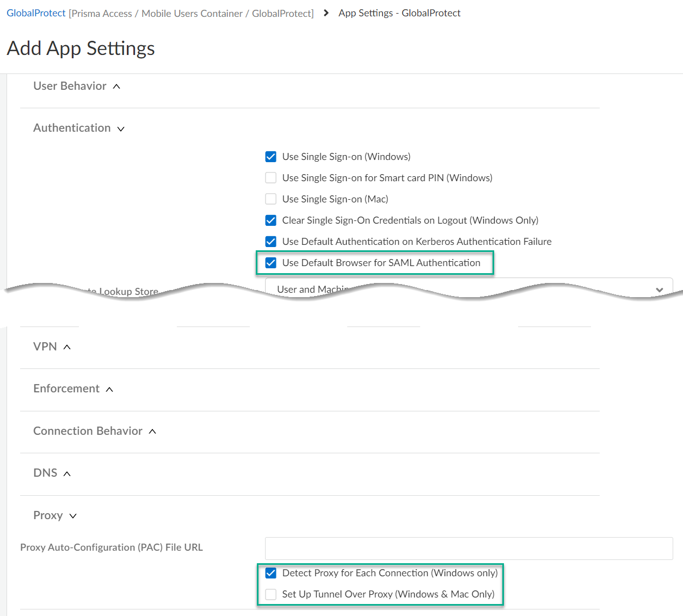Expand the Connection Behavior section chevron
The image size is (683, 616).
[152, 432]
